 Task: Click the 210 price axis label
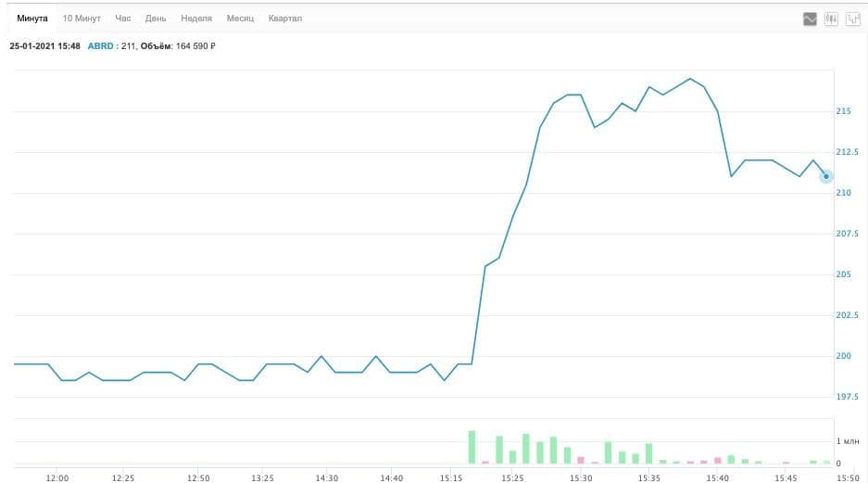[843, 193]
